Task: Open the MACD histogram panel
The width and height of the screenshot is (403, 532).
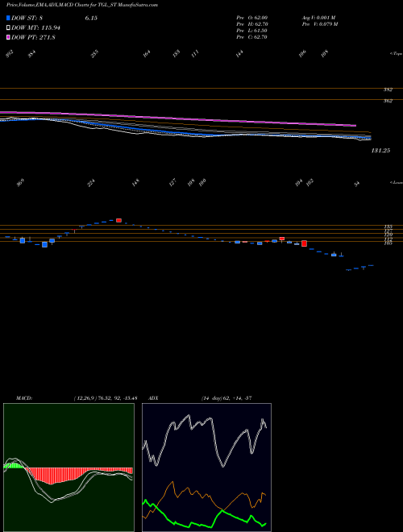Action: tap(69, 468)
